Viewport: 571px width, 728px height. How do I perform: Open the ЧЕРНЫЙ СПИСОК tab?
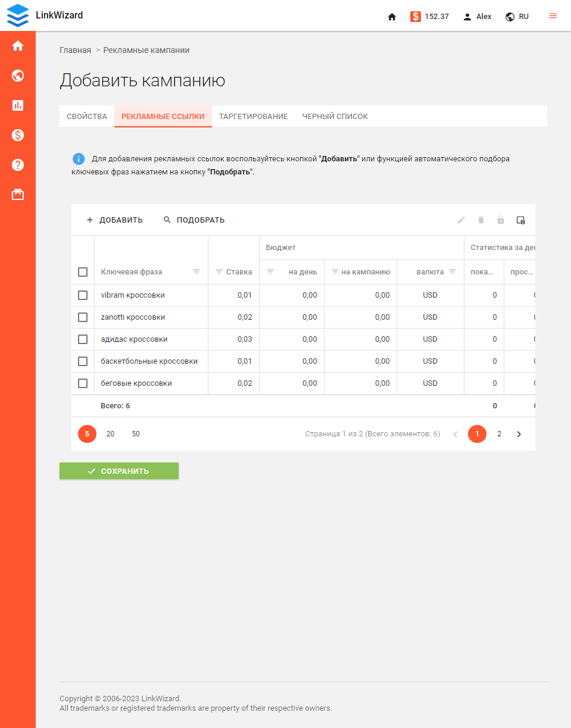click(x=335, y=116)
